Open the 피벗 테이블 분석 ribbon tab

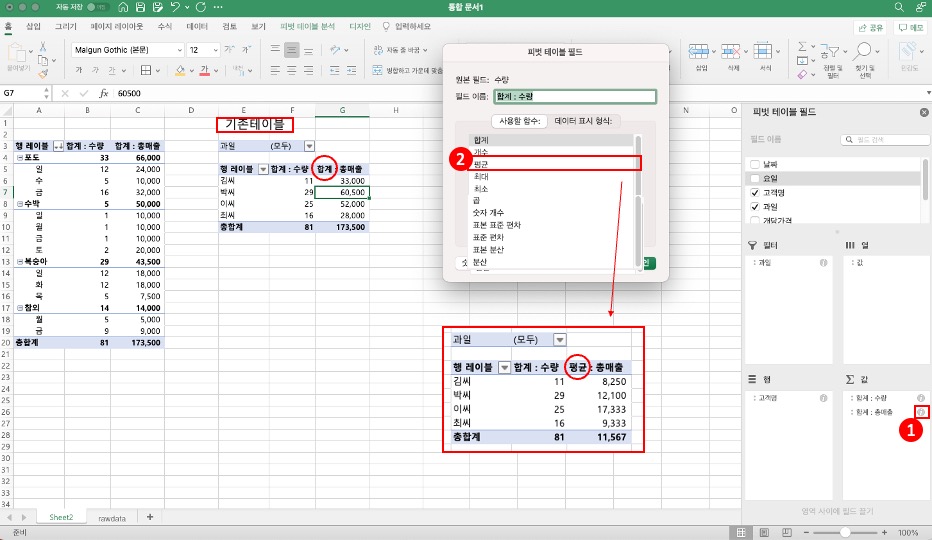pos(308,27)
